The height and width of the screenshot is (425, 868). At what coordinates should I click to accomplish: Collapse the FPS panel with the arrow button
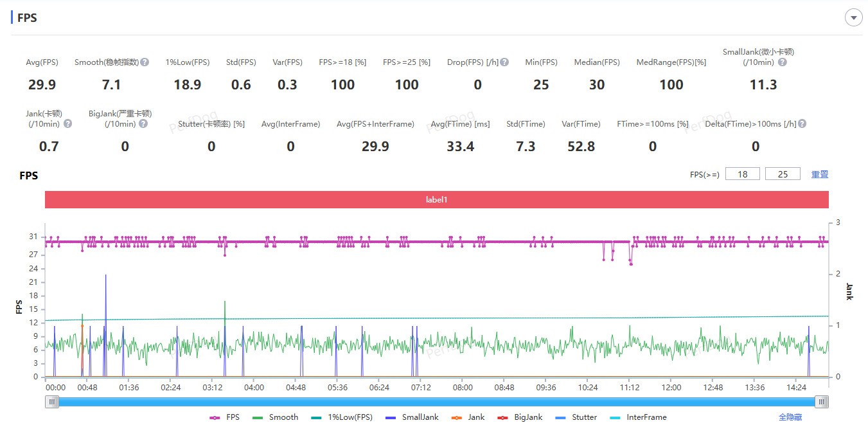pyautogui.click(x=853, y=18)
